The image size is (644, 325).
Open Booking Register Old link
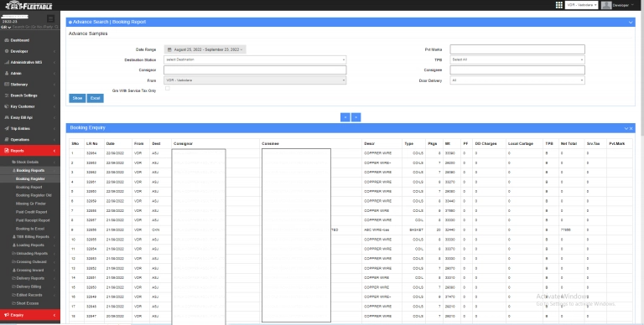34,195
